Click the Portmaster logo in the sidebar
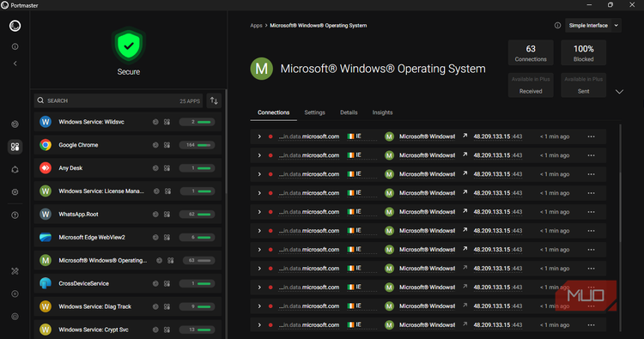Screen dimensions: 644x339 15,26
